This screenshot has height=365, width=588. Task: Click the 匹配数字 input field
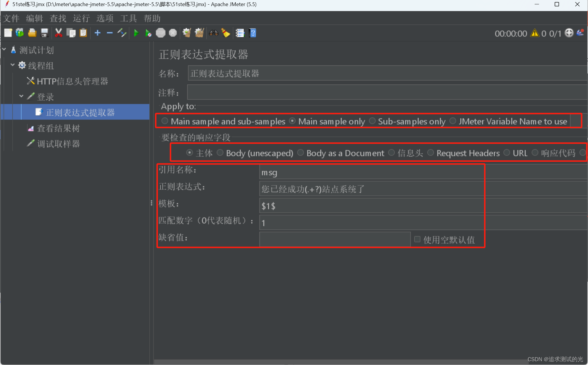(423, 223)
